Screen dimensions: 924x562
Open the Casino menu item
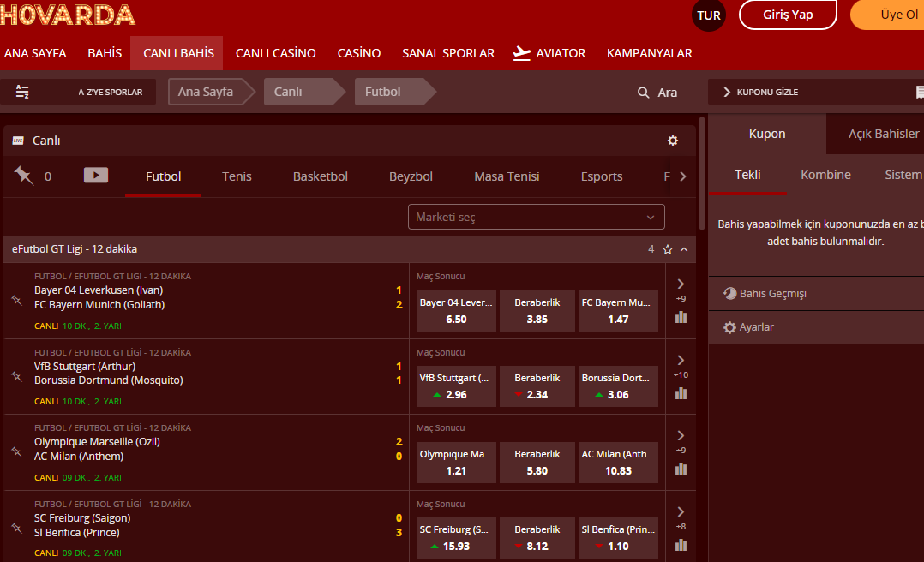[359, 53]
